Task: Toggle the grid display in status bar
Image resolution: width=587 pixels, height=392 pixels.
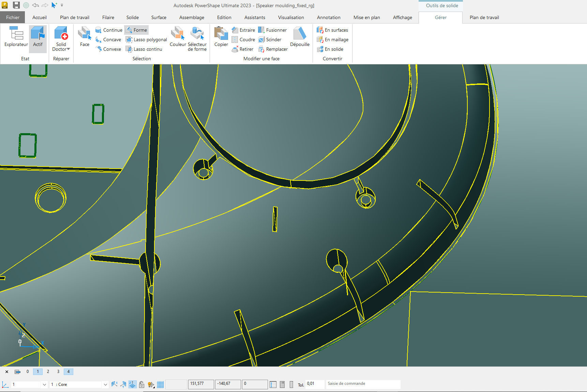Action: point(160,385)
